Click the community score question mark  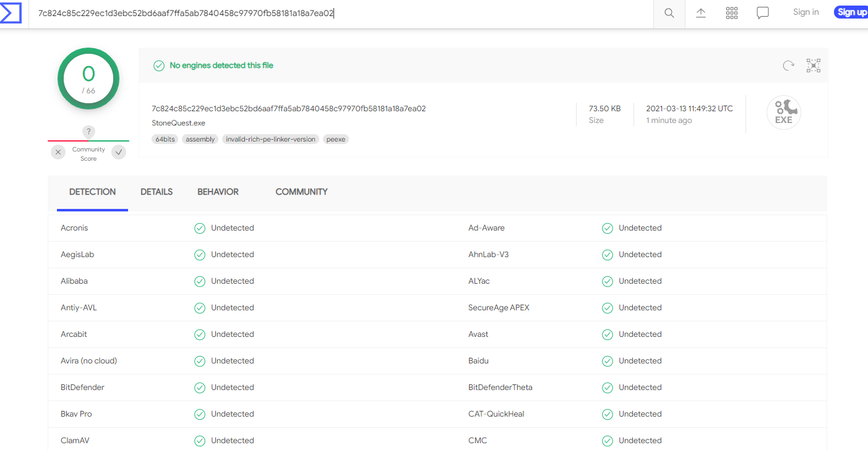88,132
